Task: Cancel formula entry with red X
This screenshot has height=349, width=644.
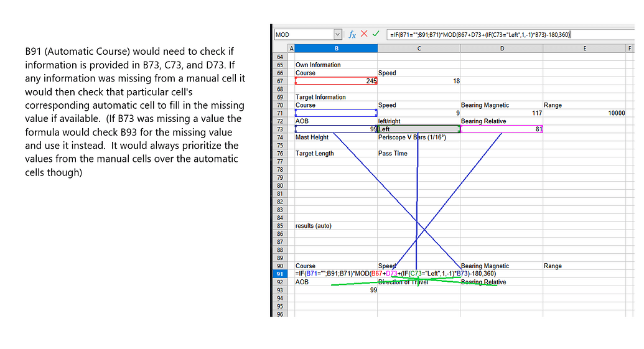Action: pyautogui.click(x=364, y=34)
